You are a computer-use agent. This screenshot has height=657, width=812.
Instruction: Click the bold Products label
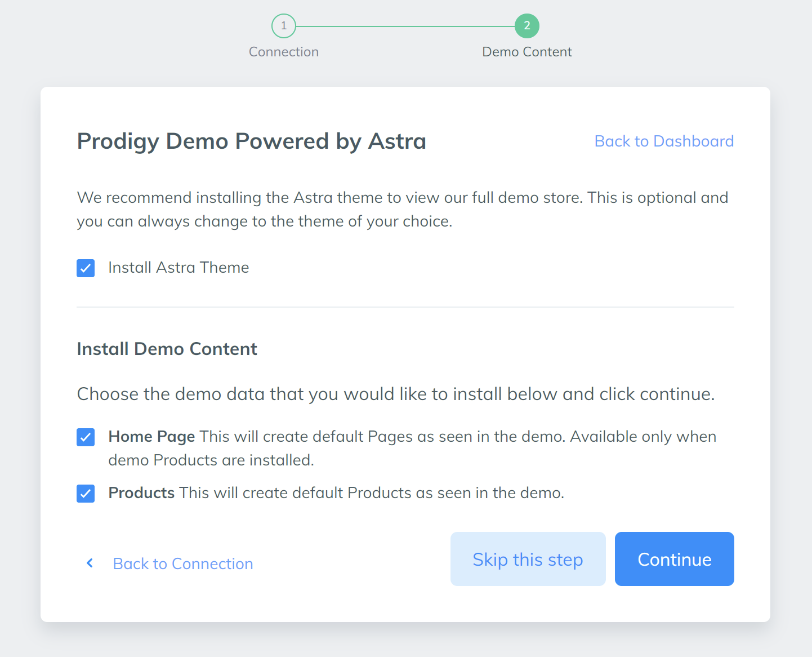point(141,493)
